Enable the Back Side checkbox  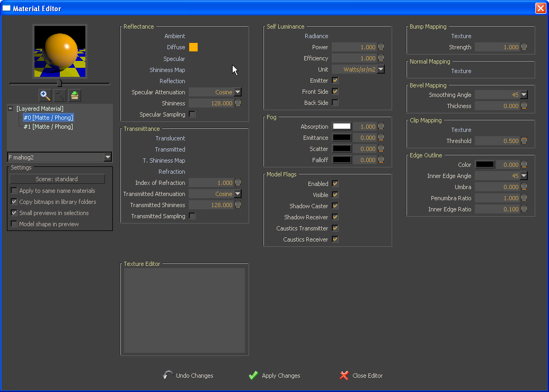[335, 103]
